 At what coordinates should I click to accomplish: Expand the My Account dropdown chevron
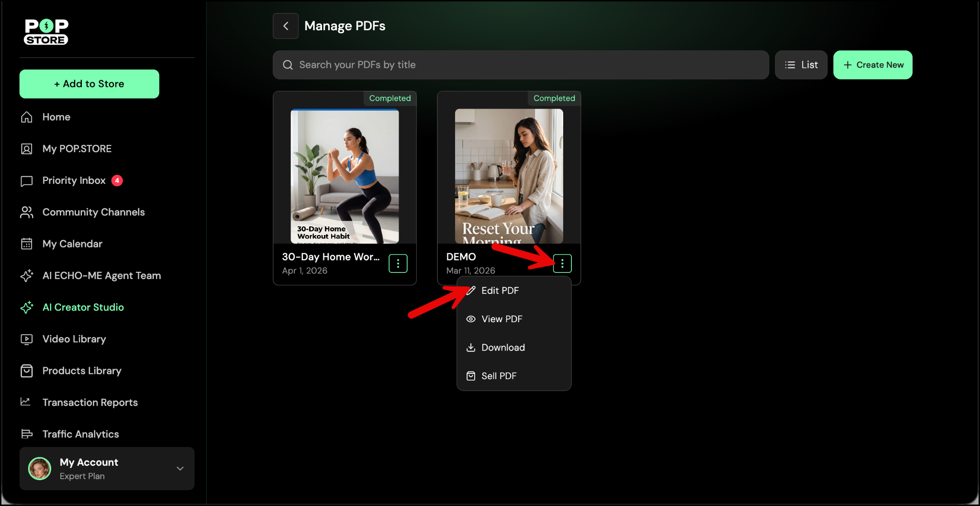[180, 469]
